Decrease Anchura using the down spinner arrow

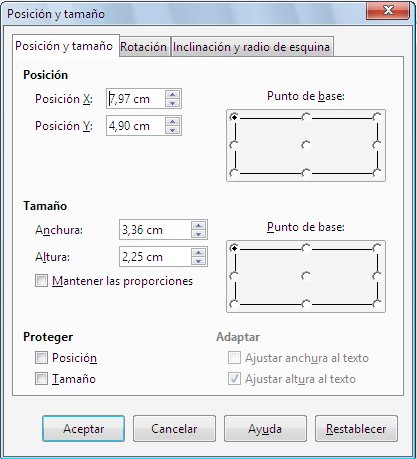pyautogui.click(x=198, y=234)
